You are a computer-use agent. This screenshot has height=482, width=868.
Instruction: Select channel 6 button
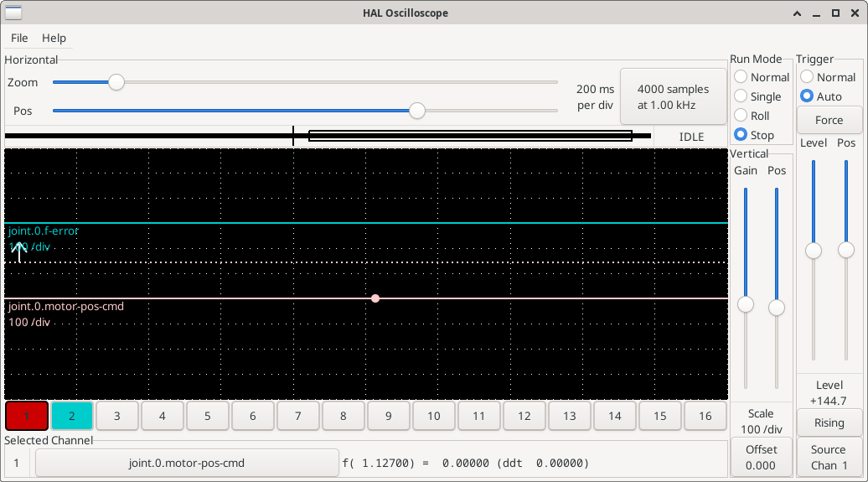(253, 416)
